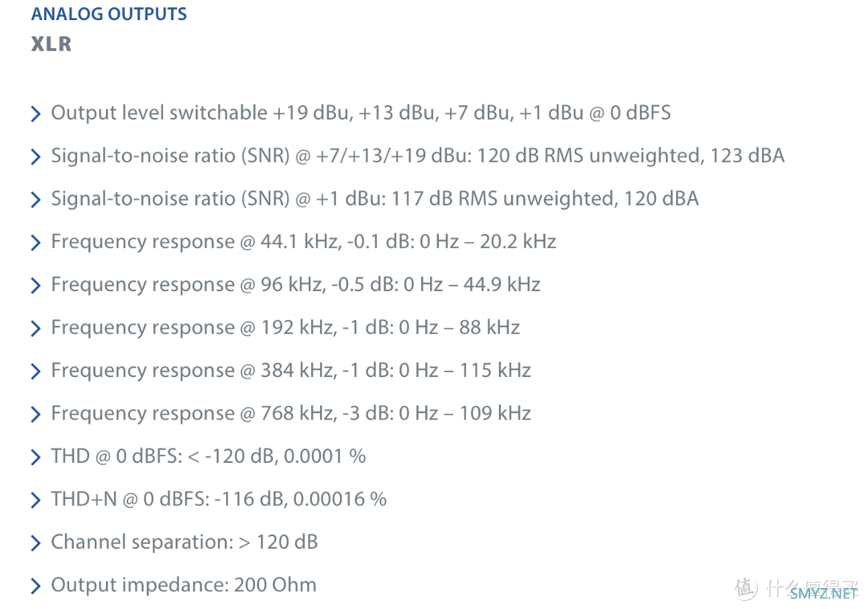Click the chevron beside SNR @ +7/+13/+19 dBu
This screenshot has width=868, height=609.
[x=36, y=157]
